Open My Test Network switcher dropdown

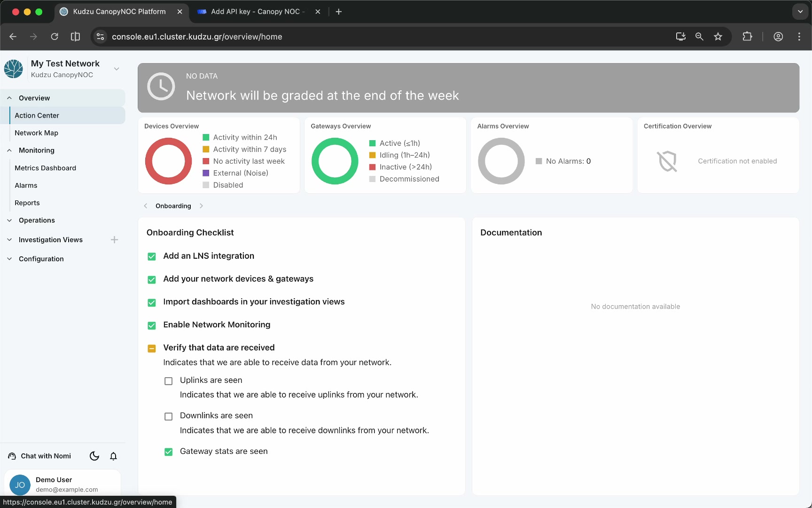pyautogui.click(x=117, y=69)
